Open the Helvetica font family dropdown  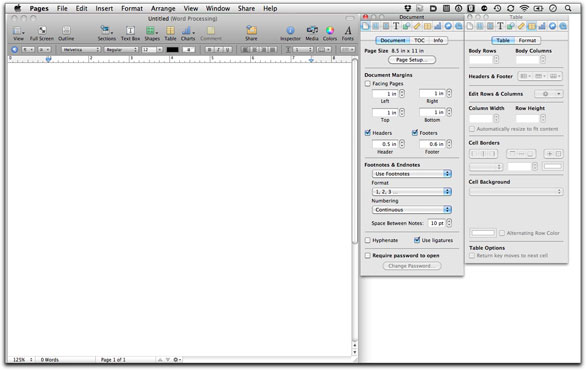tap(81, 50)
